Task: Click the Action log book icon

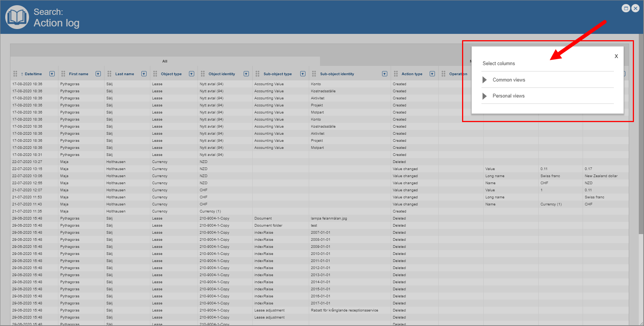Action: pyautogui.click(x=17, y=17)
